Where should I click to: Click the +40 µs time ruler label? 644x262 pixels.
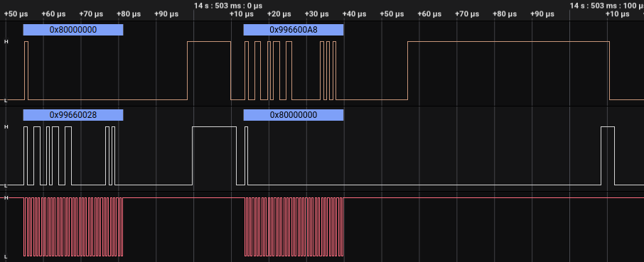[x=354, y=14]
